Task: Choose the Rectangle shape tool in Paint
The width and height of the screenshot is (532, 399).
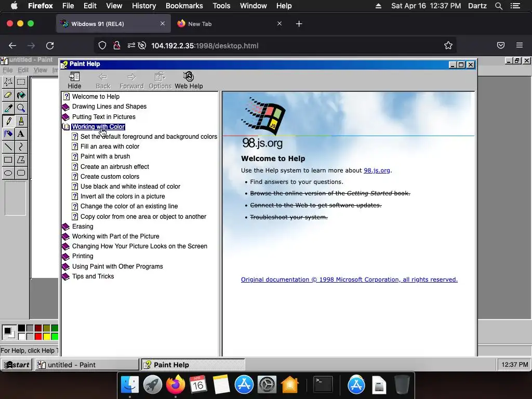Action: coord(8,160)
